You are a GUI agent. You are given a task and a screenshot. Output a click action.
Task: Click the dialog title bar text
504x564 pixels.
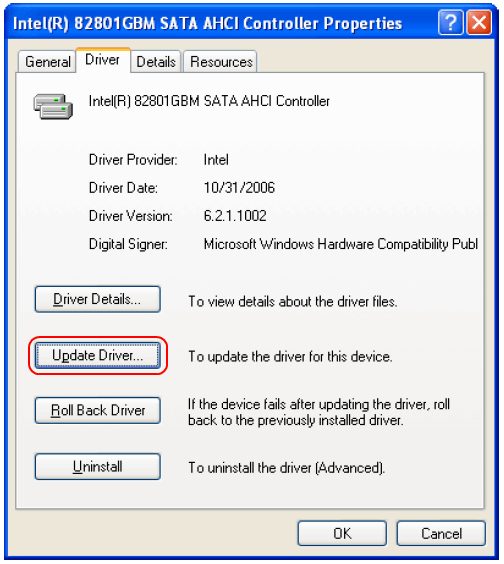pos(207,24)
